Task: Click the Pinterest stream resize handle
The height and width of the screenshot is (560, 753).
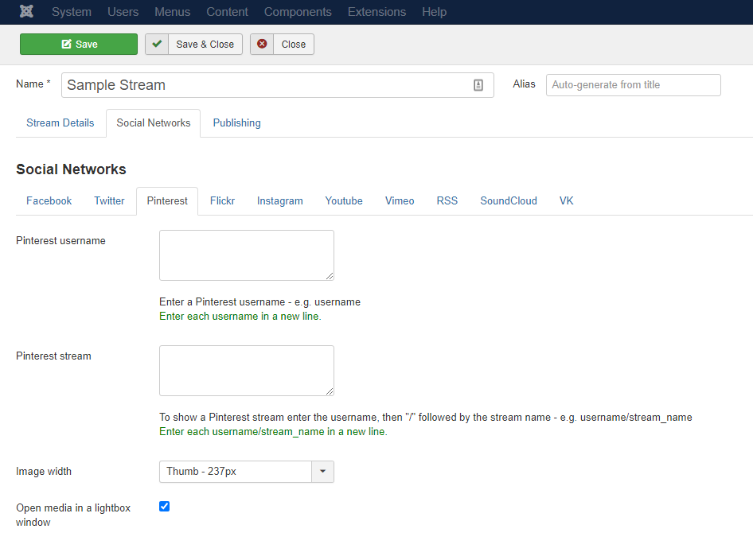Action: pyautogui.click(x=330, y=391)
